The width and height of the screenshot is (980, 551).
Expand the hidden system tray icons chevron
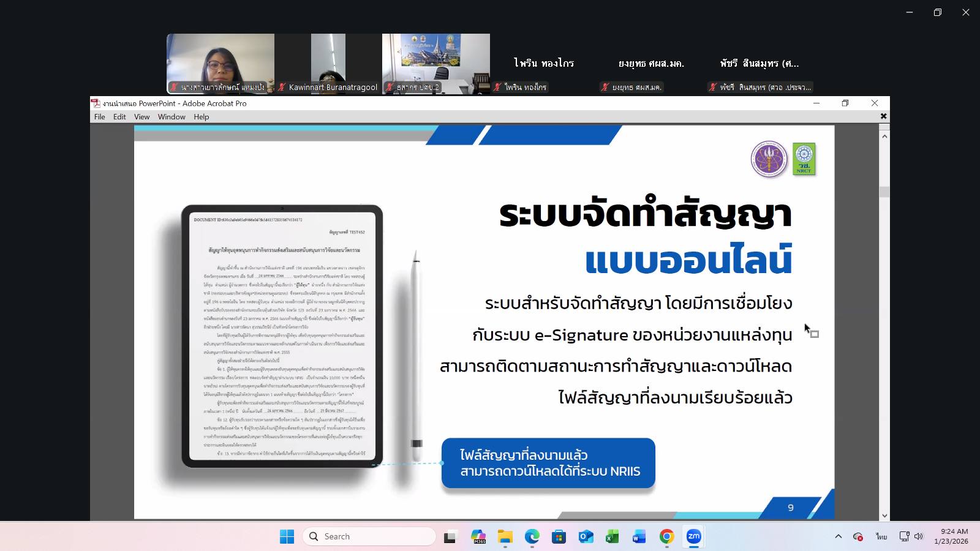pyautogui.click(x=838, y=536)
